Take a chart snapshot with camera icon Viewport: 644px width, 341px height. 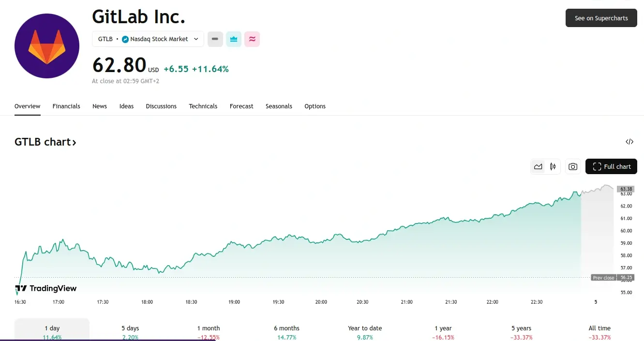pos(573,166)
